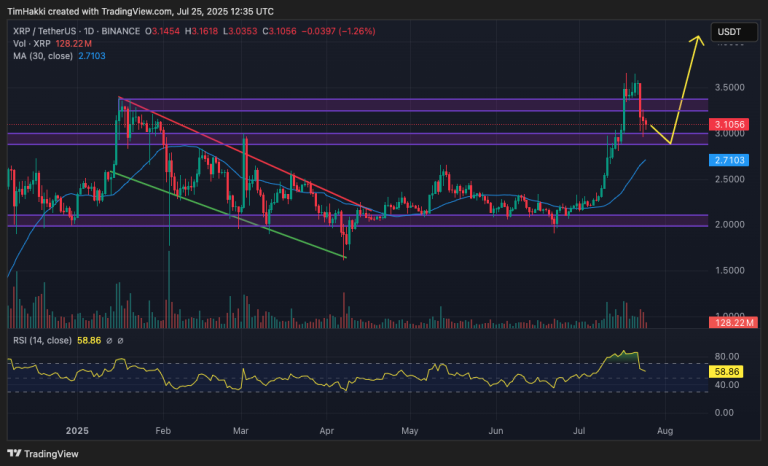
Task: Click the second empty-value symbol in the RSI legend
Action: tap(120, 341)
